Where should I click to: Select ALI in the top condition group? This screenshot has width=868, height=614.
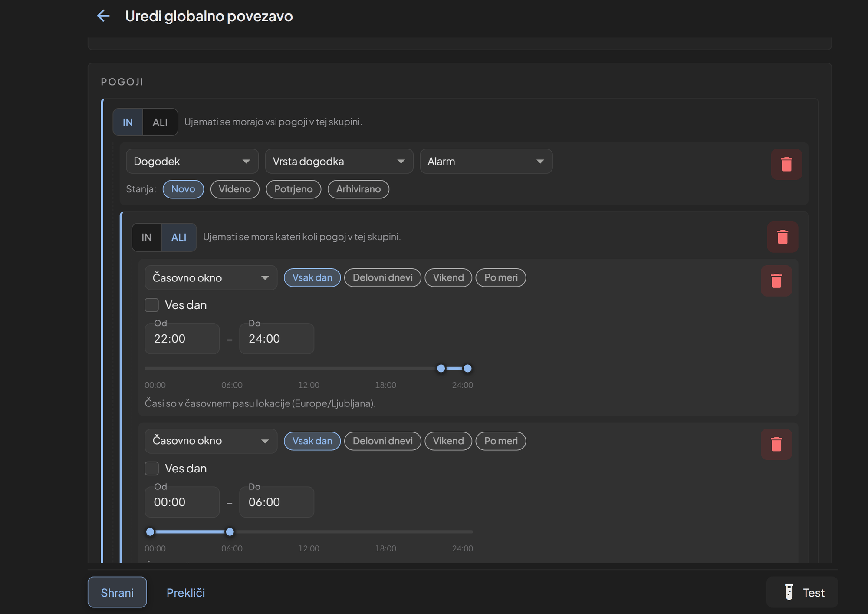[x=160, y=122]
